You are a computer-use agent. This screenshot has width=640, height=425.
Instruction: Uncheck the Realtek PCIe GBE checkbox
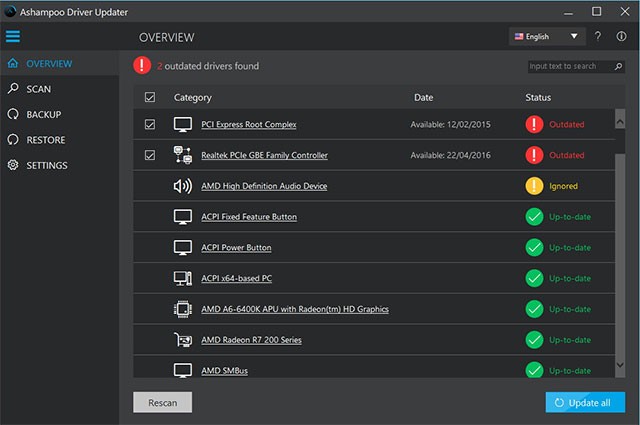150,155
